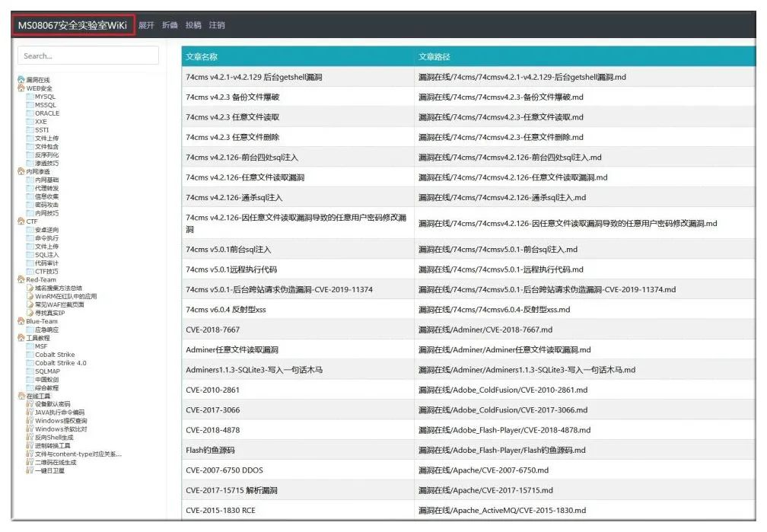The width and height of the screenshot is (767, 532).
Task: Click the folder icon next to MSF
Action: (x=30, y=346)
